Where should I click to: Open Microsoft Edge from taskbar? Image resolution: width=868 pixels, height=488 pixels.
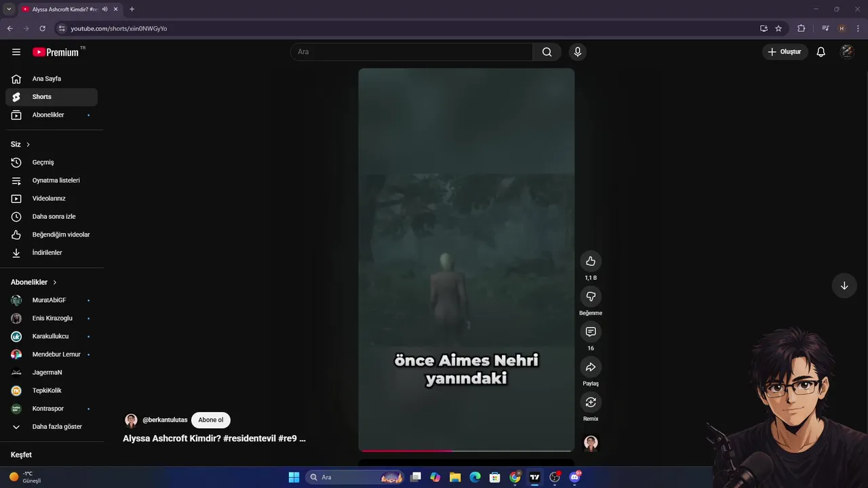coord(475,477)
